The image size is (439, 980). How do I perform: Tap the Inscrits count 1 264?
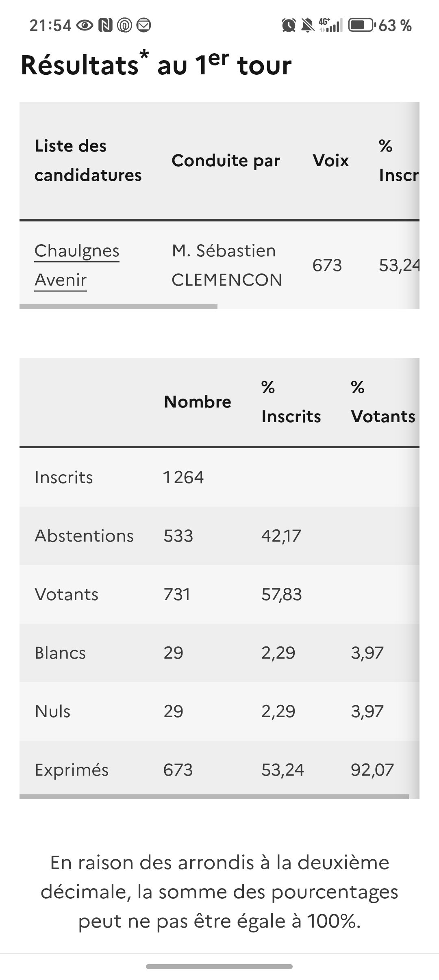tap(183, 477)
